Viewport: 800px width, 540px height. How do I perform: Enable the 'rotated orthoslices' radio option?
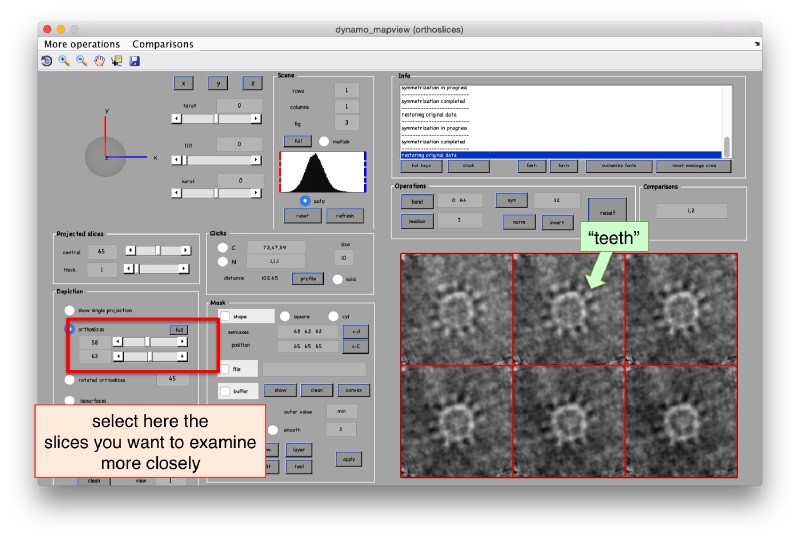click(x=69, y=380)
